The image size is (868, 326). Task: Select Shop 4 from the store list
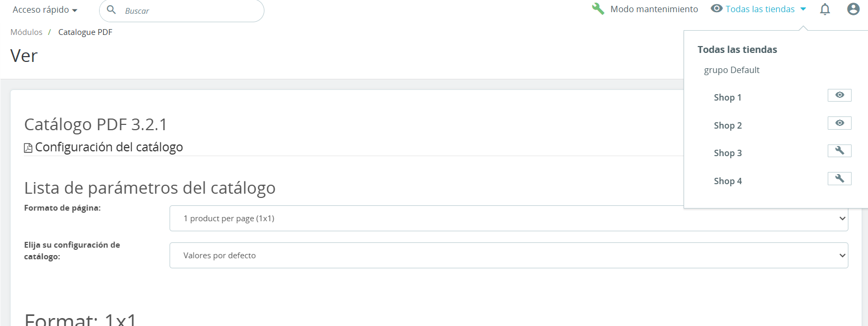click(x=728, y=181)
